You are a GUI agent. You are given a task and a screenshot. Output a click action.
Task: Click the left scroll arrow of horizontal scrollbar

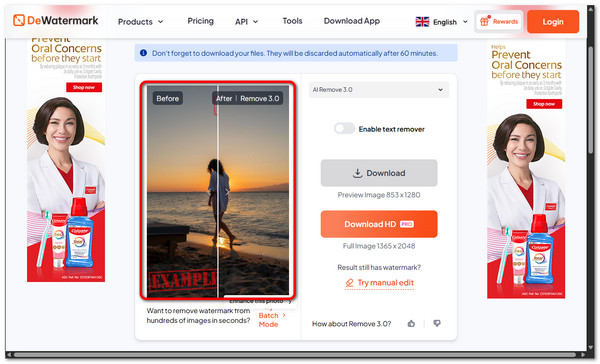[9, 355]
